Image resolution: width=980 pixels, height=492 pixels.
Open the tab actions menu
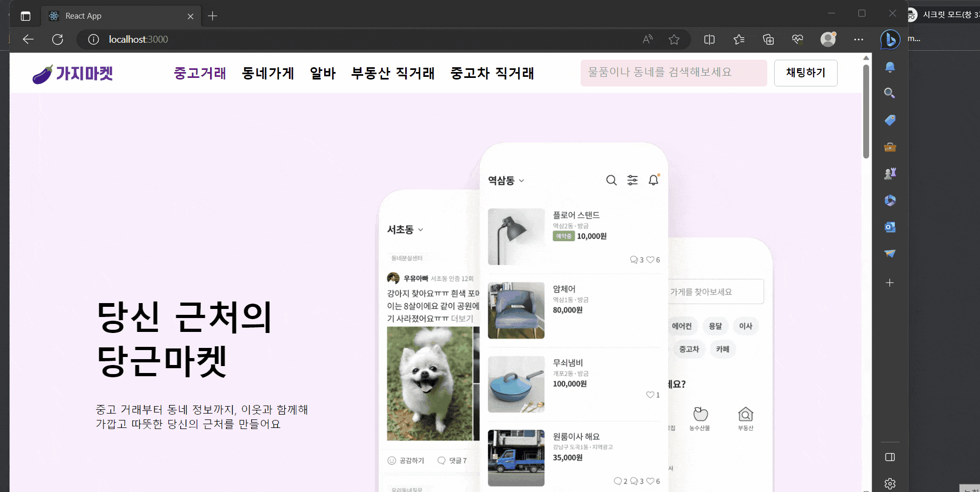[26, 16]
